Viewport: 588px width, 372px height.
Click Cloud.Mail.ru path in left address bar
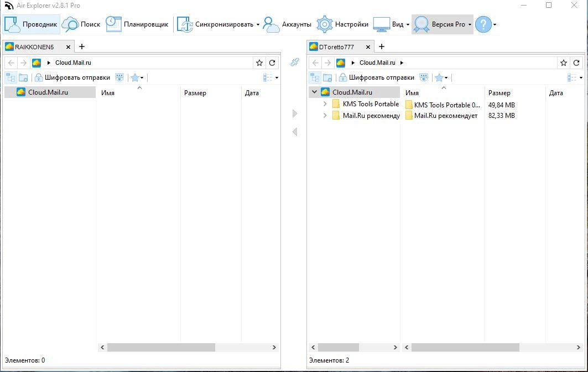73,63
